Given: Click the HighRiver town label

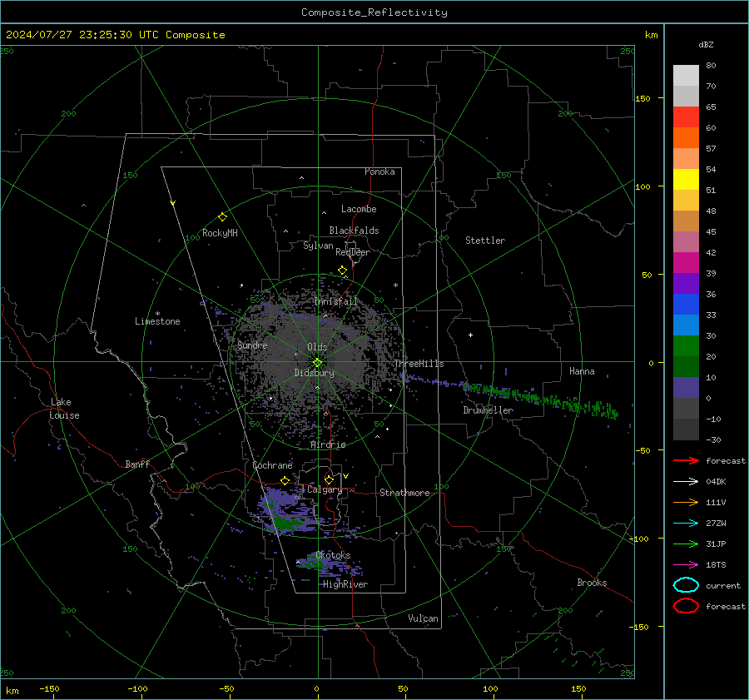Looking at the screenshot, I should [x=345, y=584].
